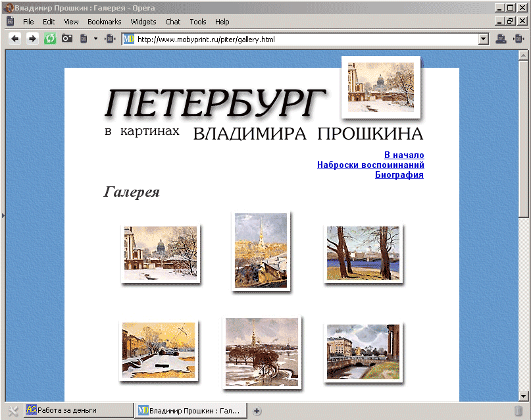Click the header painting thumbnail beside ПЕТЕРБУРГ

(x=381, y=87)
